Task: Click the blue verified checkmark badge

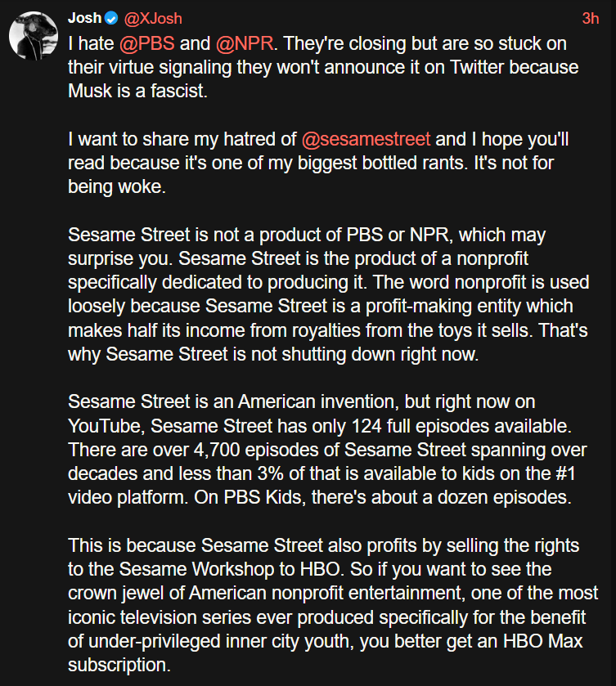Action: pos(112,18)
